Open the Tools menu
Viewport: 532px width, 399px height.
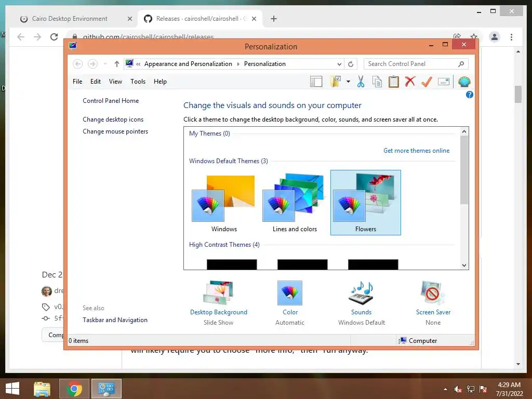(x=138, y=82)
